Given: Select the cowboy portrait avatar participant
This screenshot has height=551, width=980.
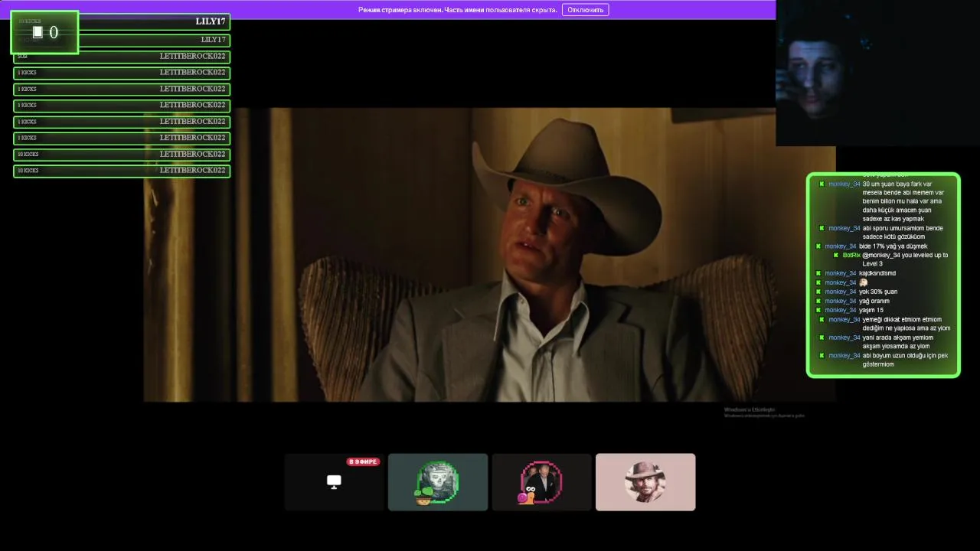Looking at the screenshot, I should pos(645,482).
